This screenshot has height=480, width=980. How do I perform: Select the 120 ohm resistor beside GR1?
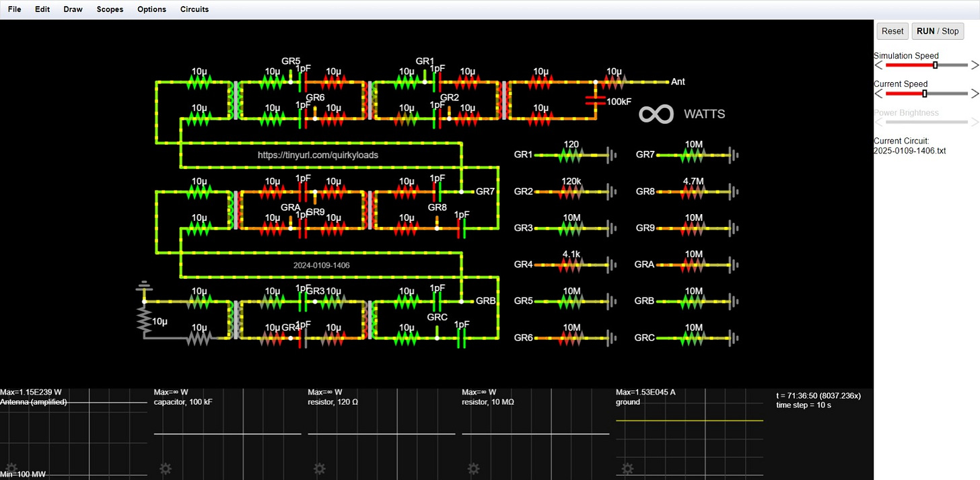click(571, 156)
